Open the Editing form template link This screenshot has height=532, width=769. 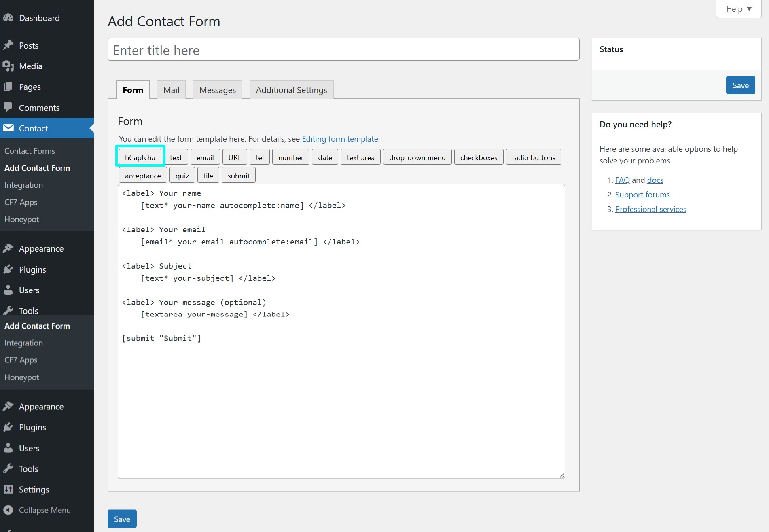coord(340,139)
